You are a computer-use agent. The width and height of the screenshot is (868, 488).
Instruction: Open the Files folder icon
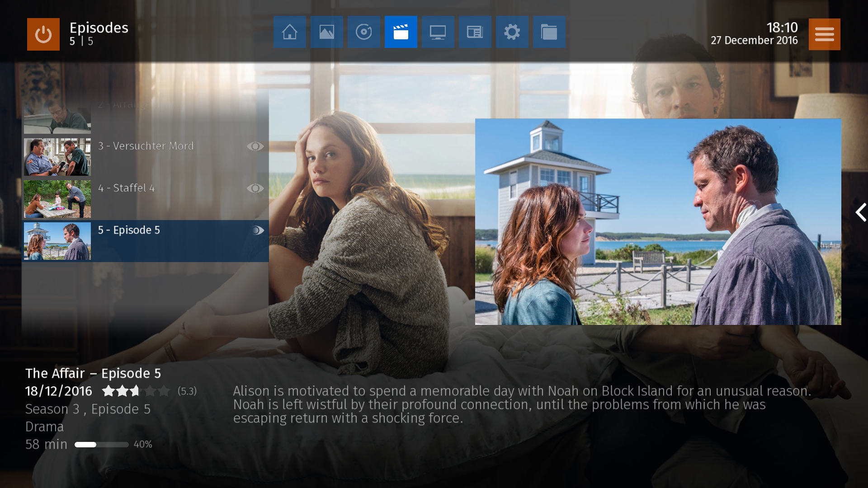coord(549,32)
